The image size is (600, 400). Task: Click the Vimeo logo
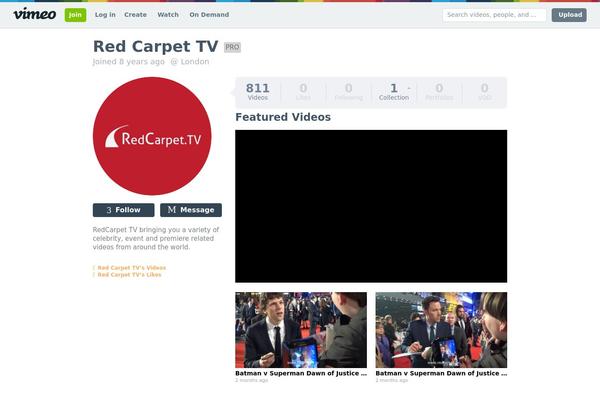tap(35, 14)
